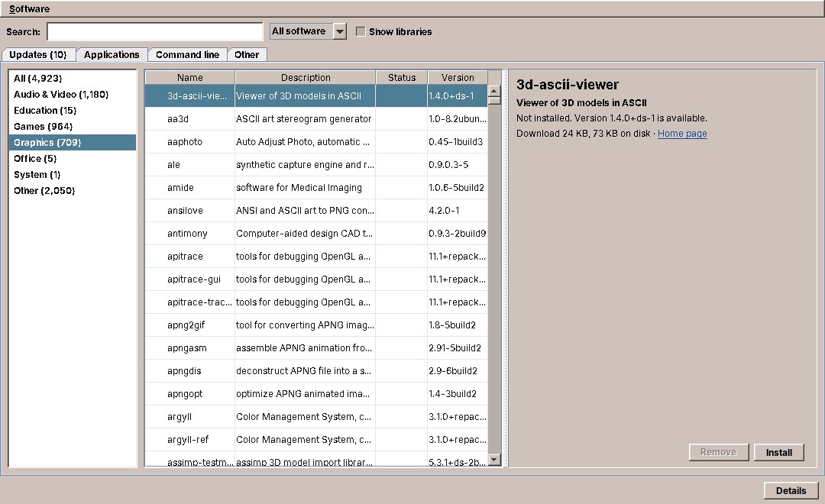Image resolution: width=825 pixels, height=504 pixels.
Task: Select the 3d-ascii-vie... package row
Action: pos(316,95)
